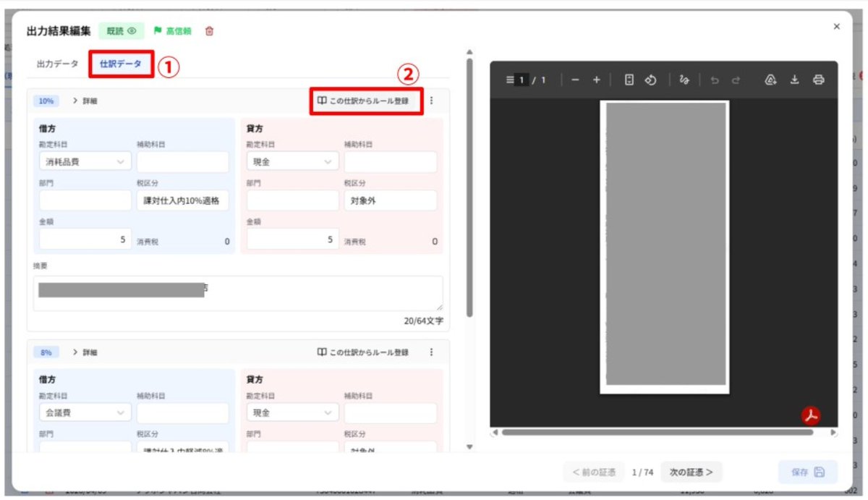Go to the previous voucher with 前の証憑
868x500 pixels.
[593, 473]
